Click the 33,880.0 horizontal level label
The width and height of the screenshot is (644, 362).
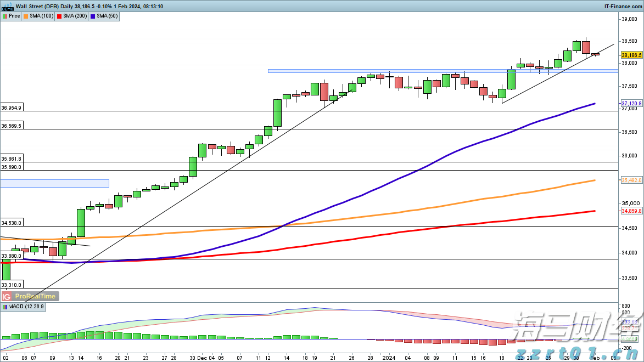[x=12, y=256]
